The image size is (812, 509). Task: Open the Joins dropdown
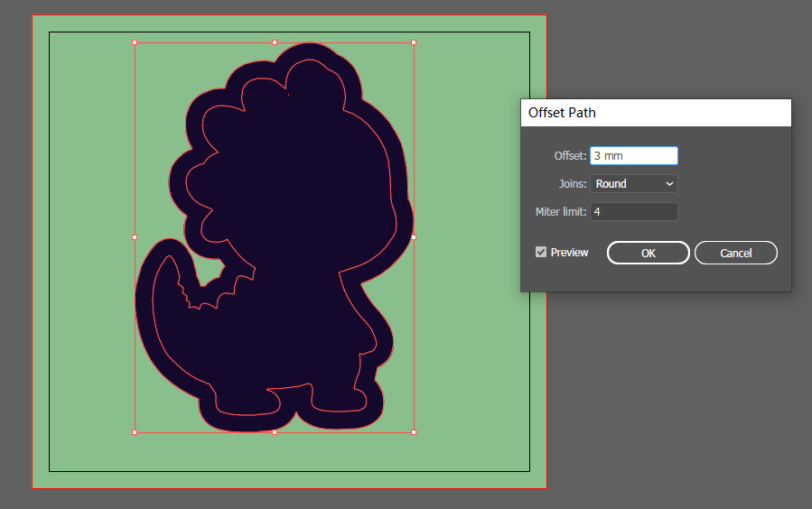[x=634, y=183]
